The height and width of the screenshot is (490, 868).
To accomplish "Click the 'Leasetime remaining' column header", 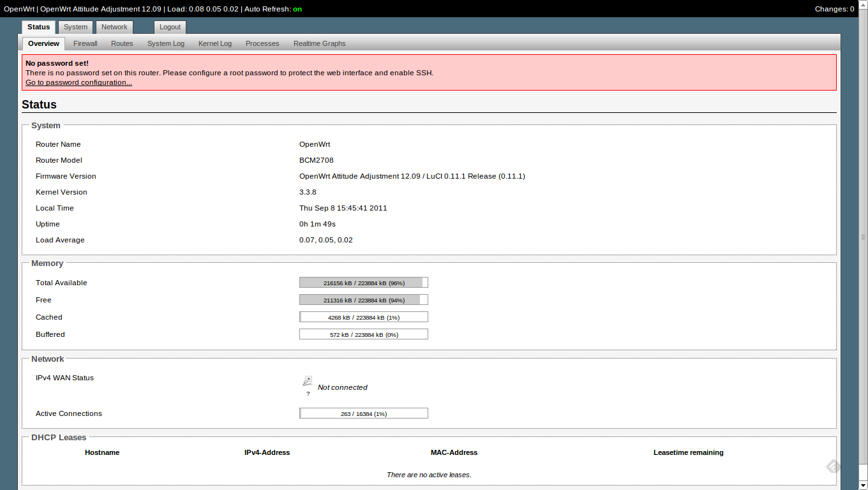I will coord(689,452).
